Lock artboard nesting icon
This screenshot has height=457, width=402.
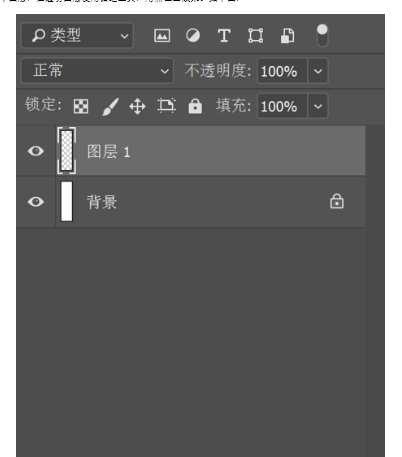click(x=166, y=106)
